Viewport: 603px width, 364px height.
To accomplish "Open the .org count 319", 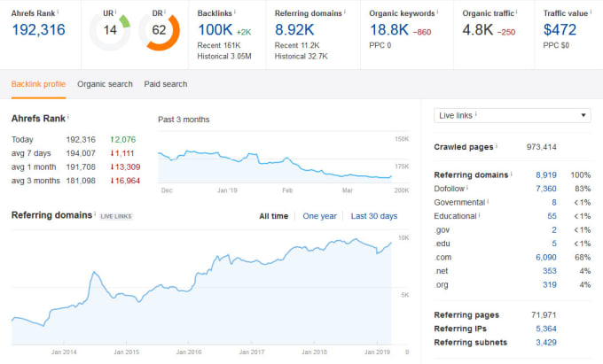I will pyautogui.click(x=550, y=285).
